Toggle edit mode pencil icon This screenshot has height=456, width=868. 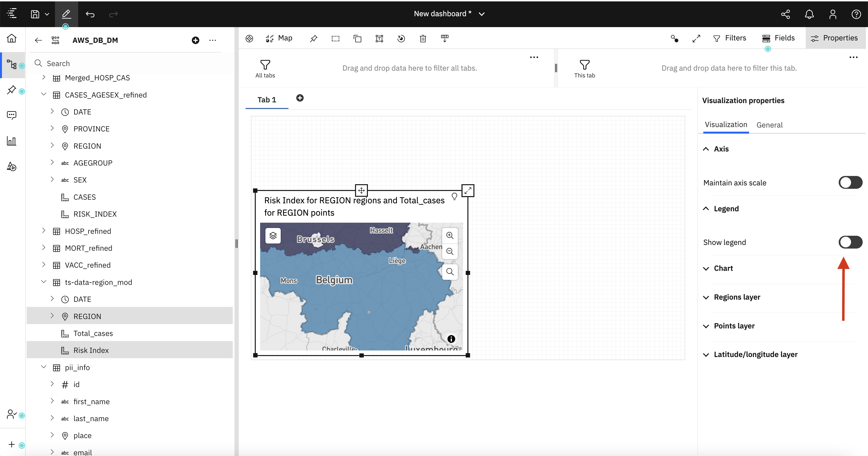(66, 14)
